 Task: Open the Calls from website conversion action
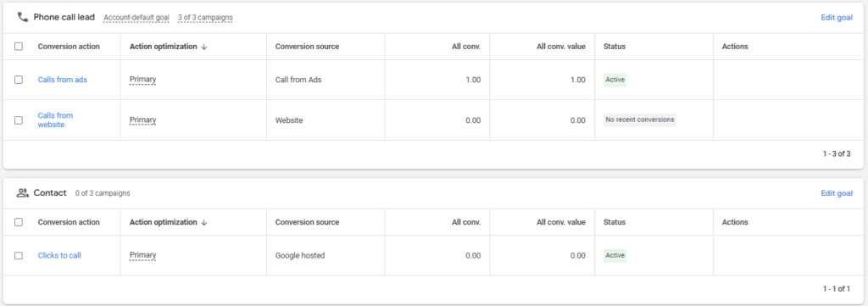(x=55, y=120)
